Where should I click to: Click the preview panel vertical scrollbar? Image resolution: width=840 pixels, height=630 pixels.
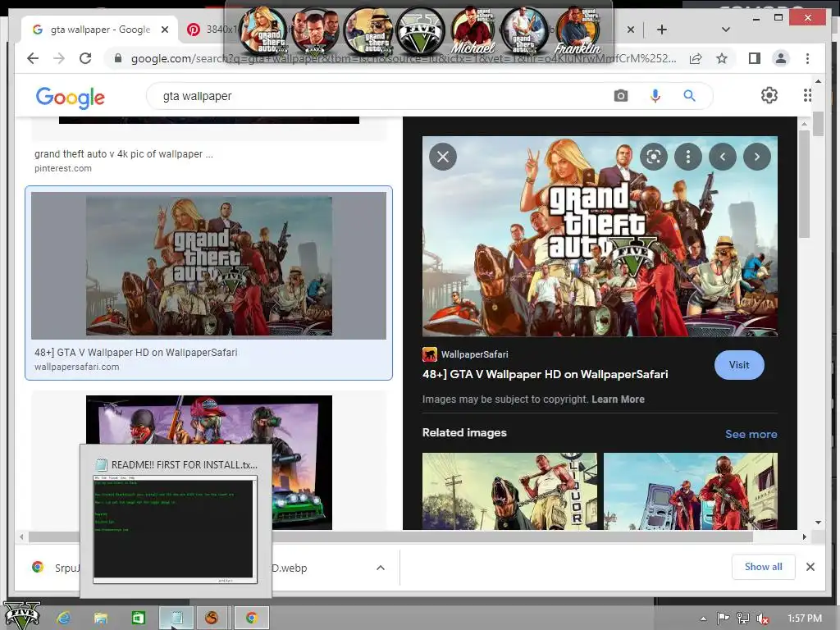click(804, 184)
